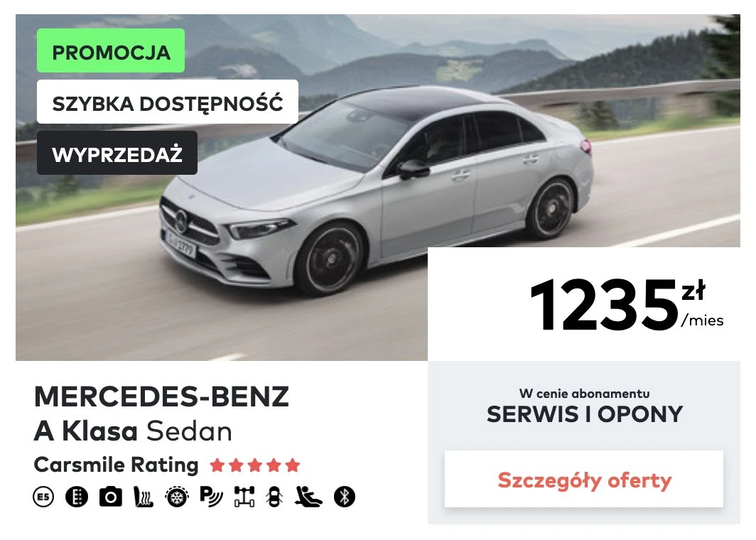
Task: Click the E5 fuel standard icon
Action: point(43,497)
